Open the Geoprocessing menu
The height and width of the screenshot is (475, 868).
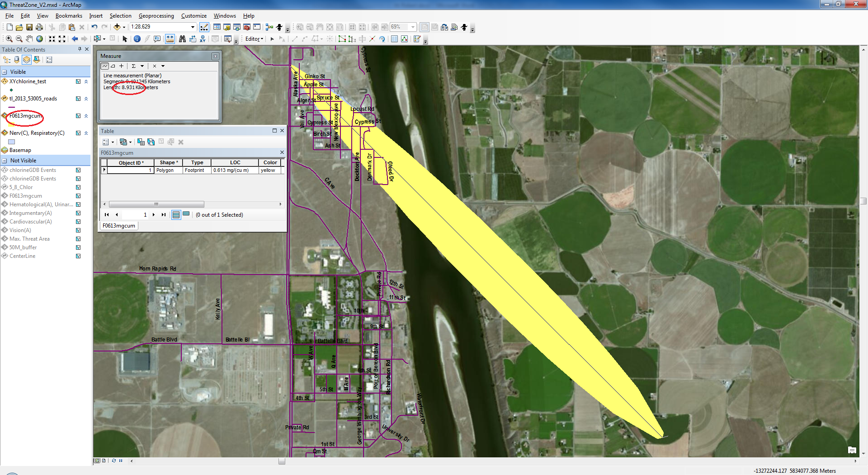click(x=156, y=16)
